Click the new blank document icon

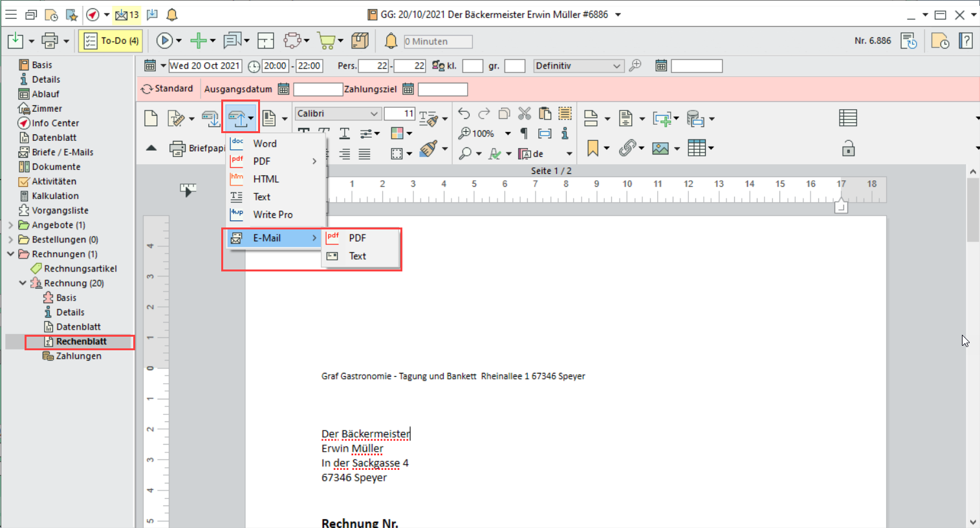click(x=151, y=118)
